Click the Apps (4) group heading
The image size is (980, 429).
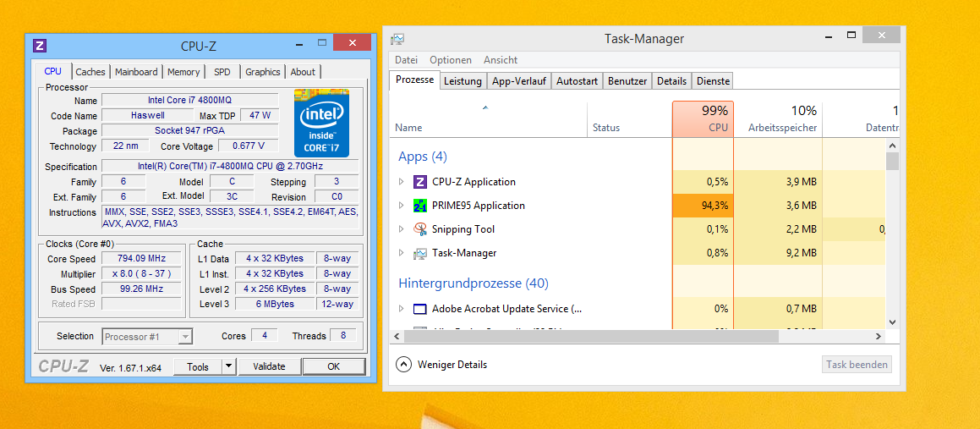pyautogui.click(x=423, y=157)
